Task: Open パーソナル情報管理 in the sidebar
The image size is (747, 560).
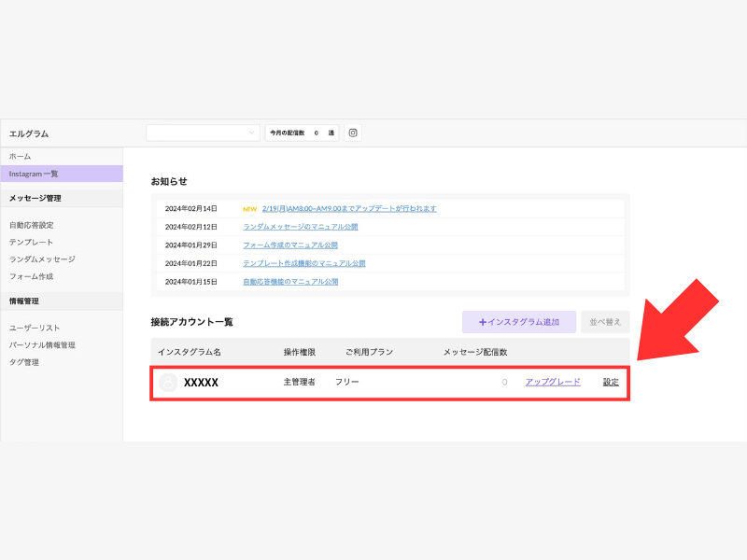Action: [x=42, y=344]
